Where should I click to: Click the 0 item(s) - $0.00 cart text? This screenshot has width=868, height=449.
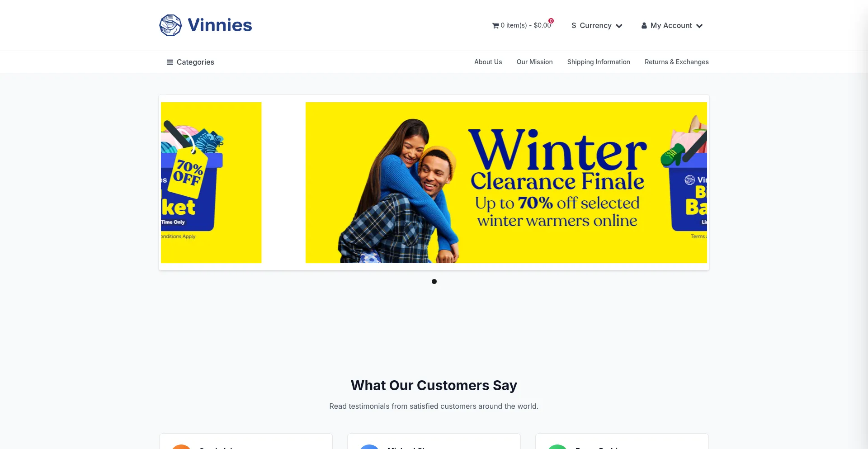(x=526, y=26)
